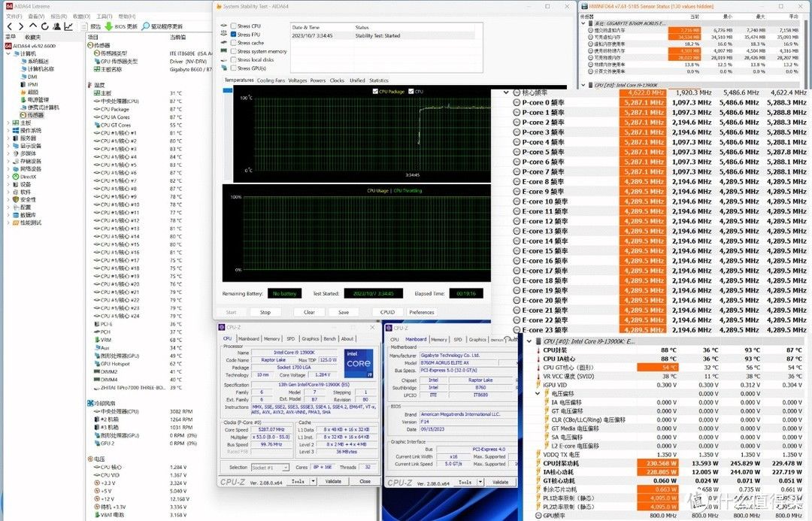Click the Save button in Stability Test

(344, 312)
